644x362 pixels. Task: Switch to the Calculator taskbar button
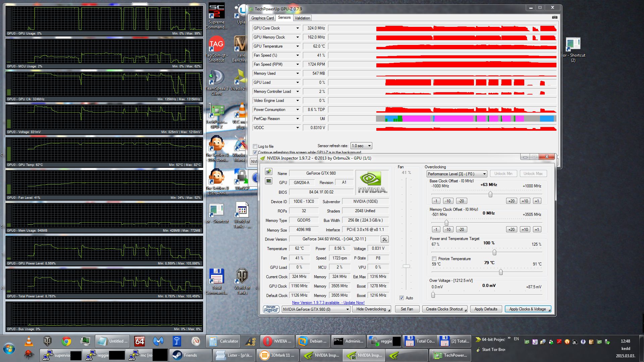coord(223,341)
